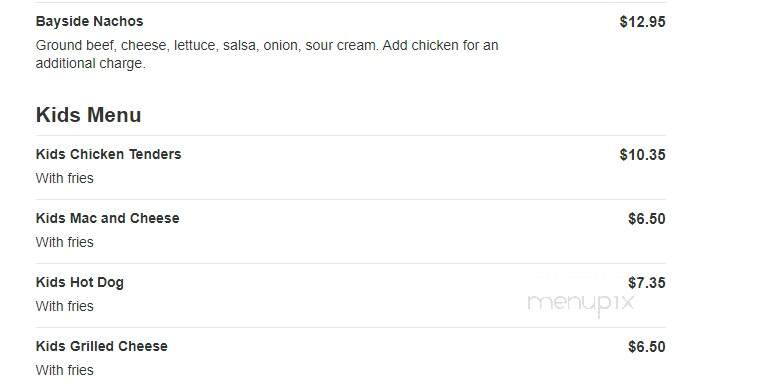760x385 pixels.
Task: Click 'With fries' under Kids Grilled Cheese
Action: pyautogui.click(x=64, y=370)
